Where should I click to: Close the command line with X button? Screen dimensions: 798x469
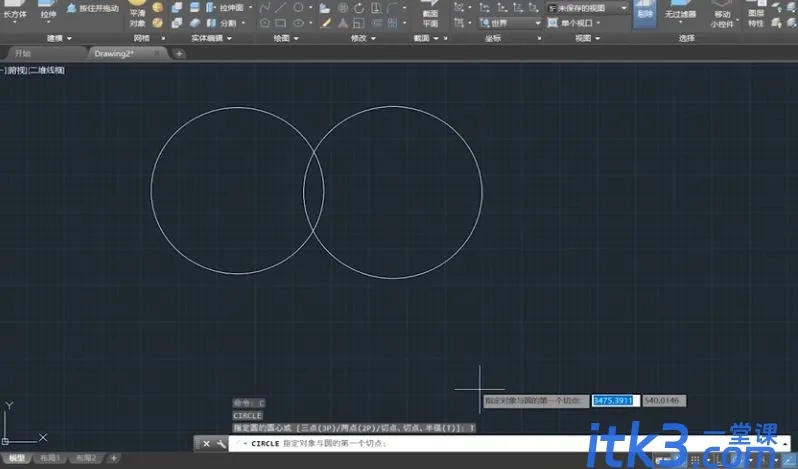point(206,444)
